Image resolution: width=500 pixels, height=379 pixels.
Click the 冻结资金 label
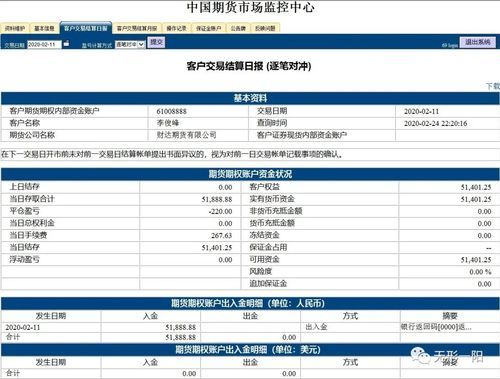pos(264,235)
